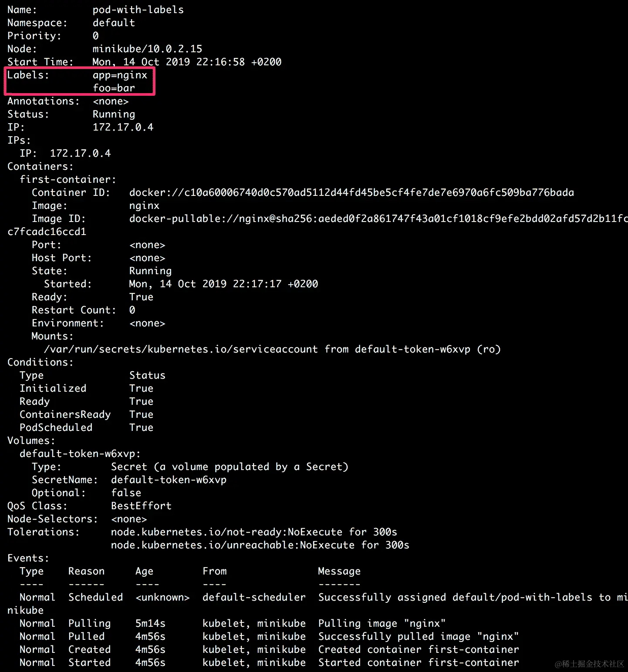Click the message 'Started container first-container'

(419, 662)
